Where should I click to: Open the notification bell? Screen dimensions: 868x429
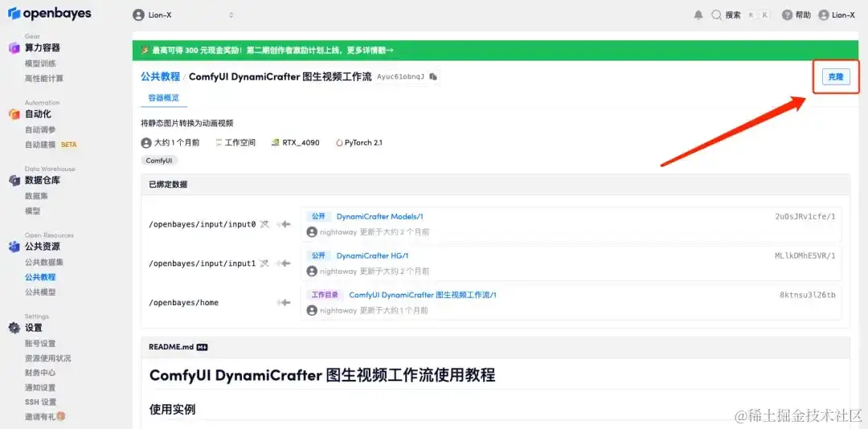pos(698,15)
